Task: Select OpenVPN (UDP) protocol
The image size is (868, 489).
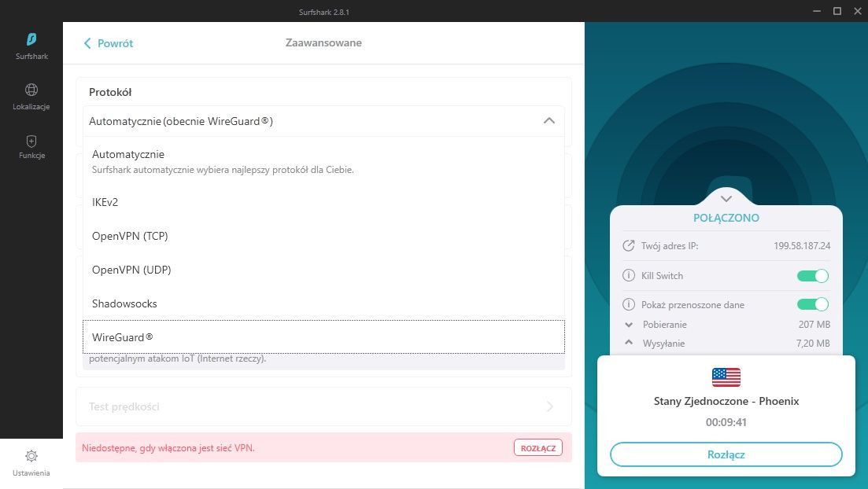Action: pos(323,270)
